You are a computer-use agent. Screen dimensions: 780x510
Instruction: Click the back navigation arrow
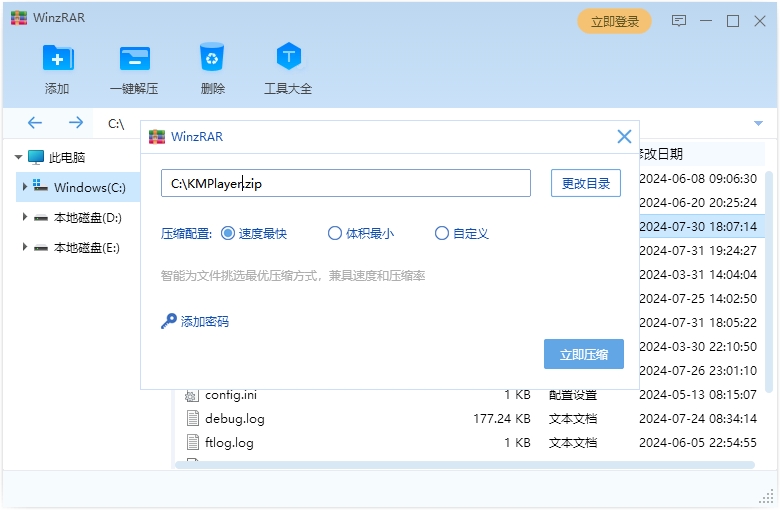[35, 123]
